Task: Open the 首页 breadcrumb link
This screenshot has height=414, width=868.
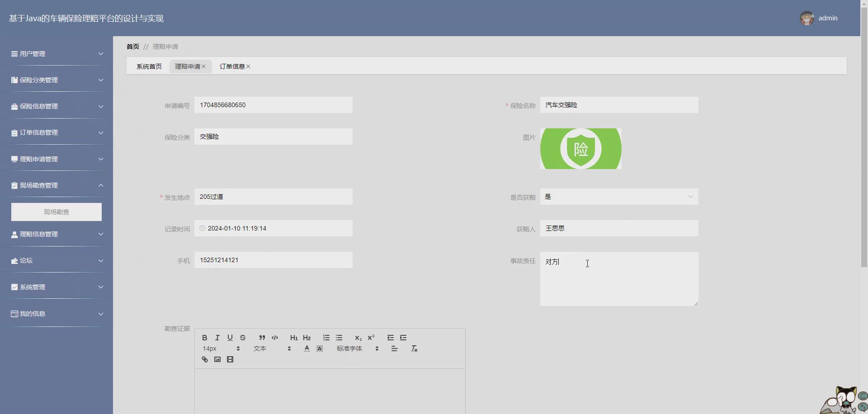Action: (132, 46)
